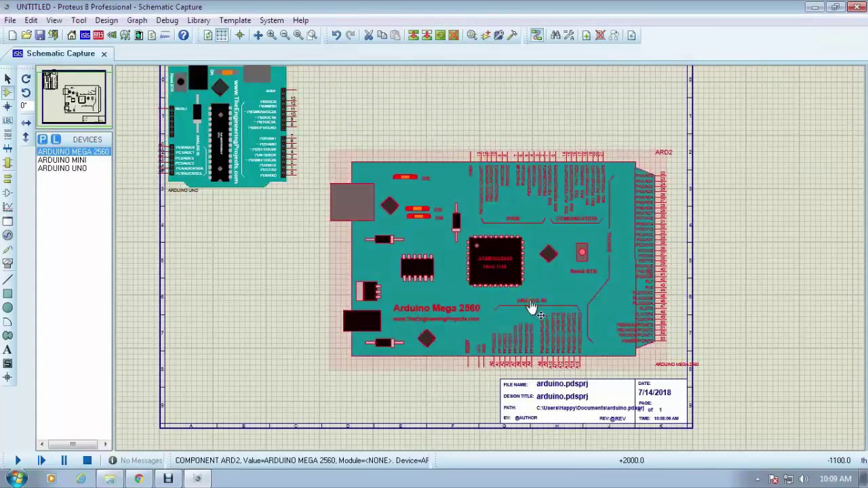The height and width of the screenshot is (488, 868).
Task: Open the Tool menu
Action: (x=79, y=20)
